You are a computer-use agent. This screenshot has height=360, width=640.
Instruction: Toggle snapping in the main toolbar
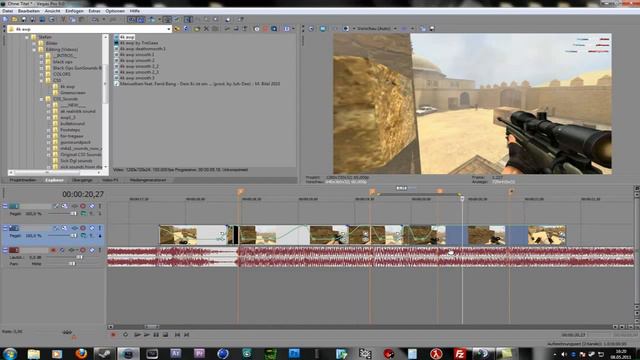131,19
